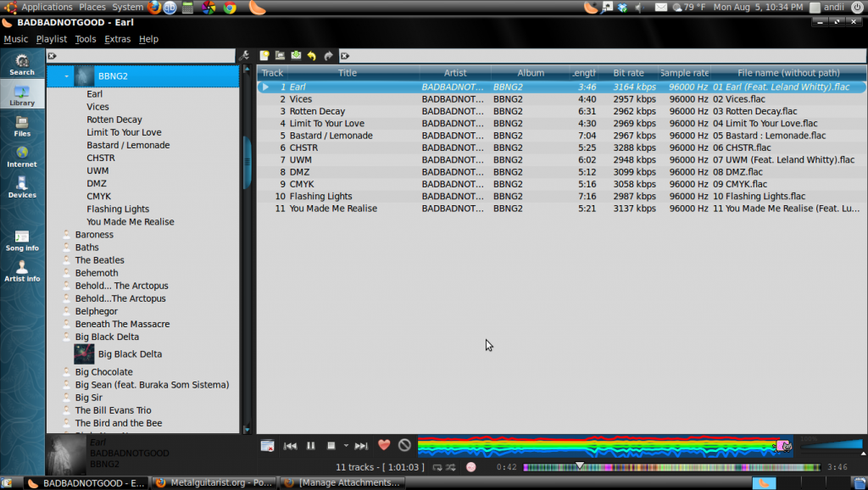
Task: Open the Help menu
Action: pyautogui.click(x=148, y=39)
